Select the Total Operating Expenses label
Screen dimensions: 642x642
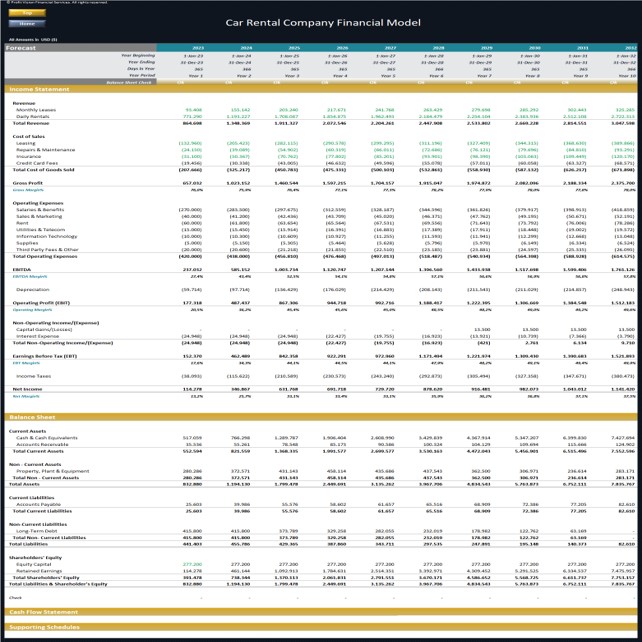[x=45, y=256]
